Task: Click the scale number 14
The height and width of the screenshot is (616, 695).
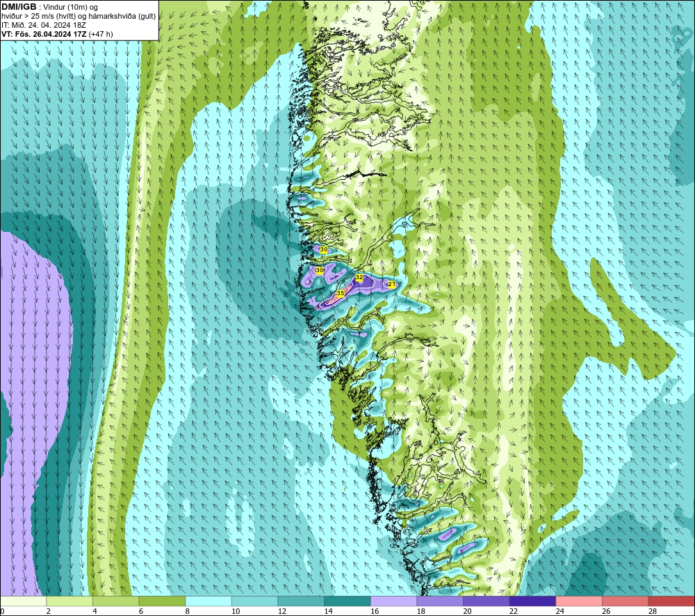Action: pos(328,611)
